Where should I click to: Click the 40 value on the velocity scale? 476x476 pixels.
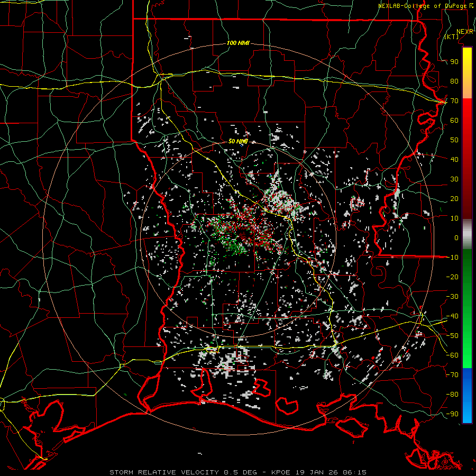coord(454,160)
